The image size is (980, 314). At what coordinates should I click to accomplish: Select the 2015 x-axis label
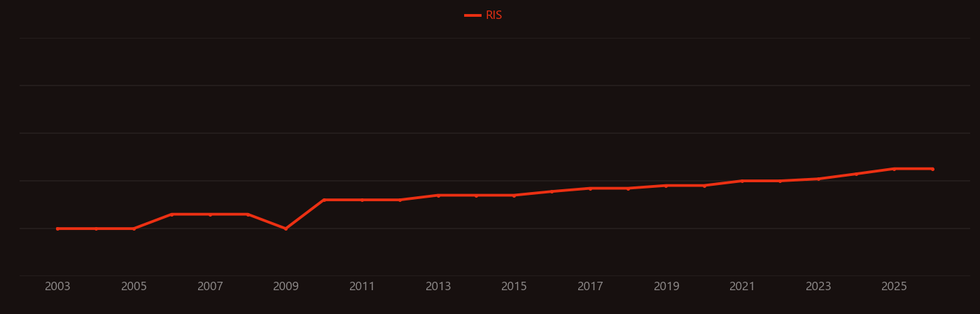(514, 287)
